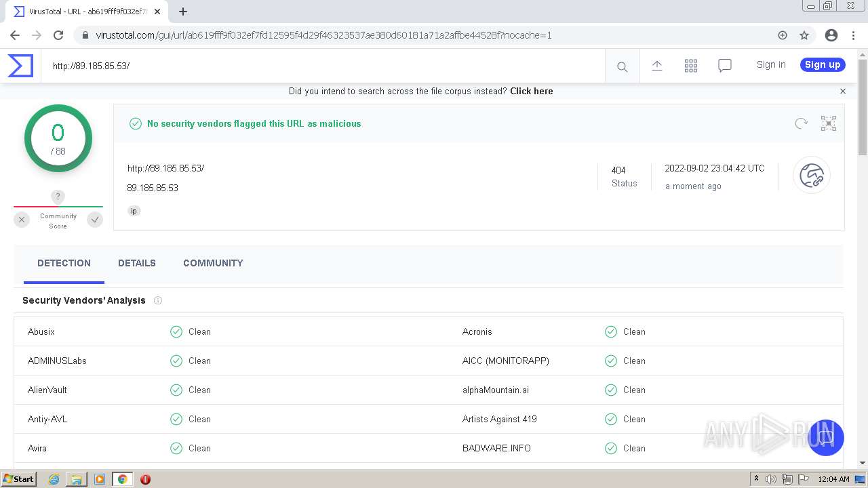Click the Clean result for Acronis
Image resolution: width=868 pixels, height=488 pixels.
click(625, 331)
